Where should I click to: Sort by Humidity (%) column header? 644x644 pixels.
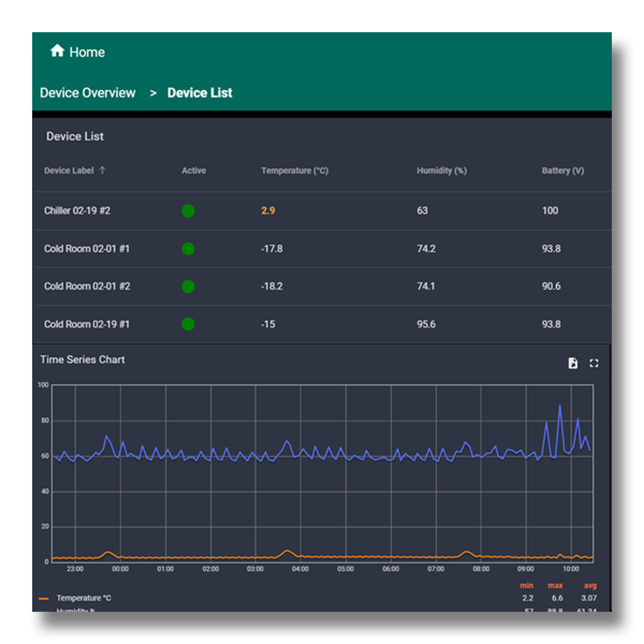pyautogui.click(x=442, y=171)
